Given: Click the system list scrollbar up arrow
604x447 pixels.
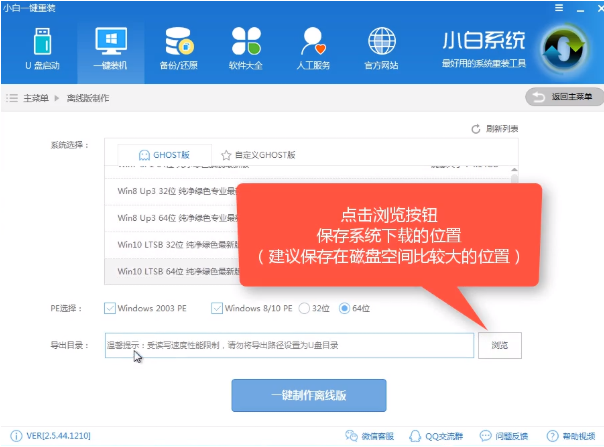Looking at the screenshot, I should coord(514,170).
